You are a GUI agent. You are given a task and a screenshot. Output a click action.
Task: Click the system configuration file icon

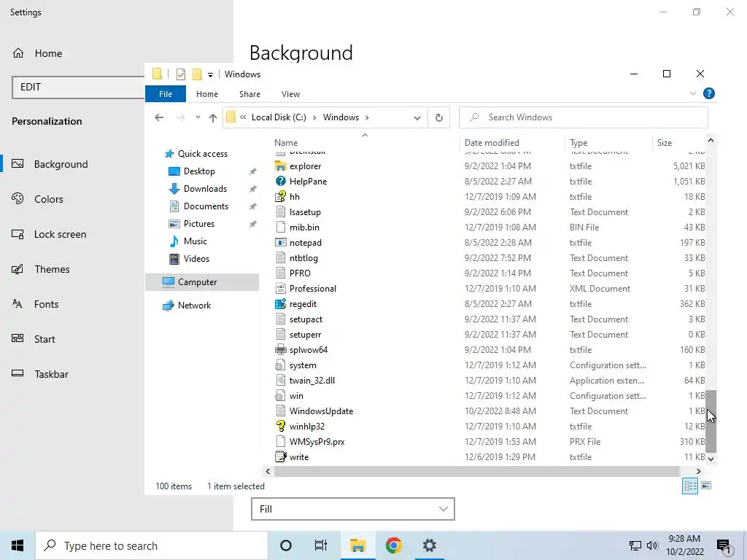281,365
